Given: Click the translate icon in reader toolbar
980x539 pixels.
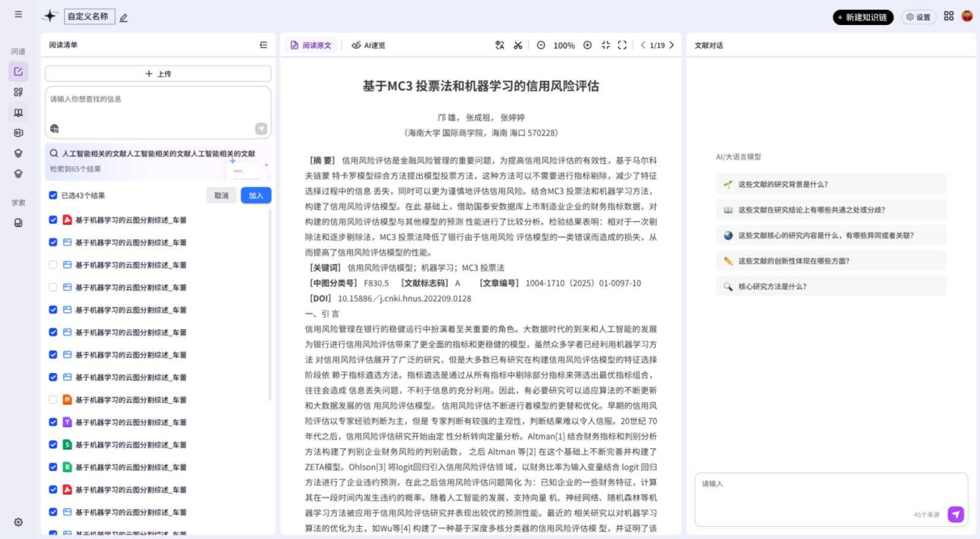Looking at the screenshot, I should pyautogui.click(x=500, y=45).
